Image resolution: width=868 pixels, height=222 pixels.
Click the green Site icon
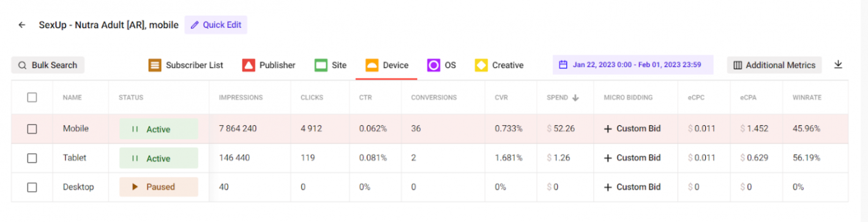(x=321, y=65)
